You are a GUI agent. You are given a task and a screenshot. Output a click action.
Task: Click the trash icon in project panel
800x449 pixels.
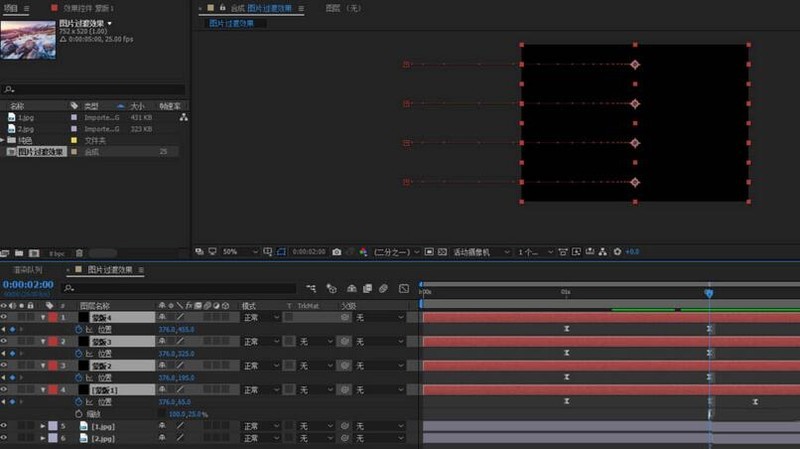pos(79,253)
